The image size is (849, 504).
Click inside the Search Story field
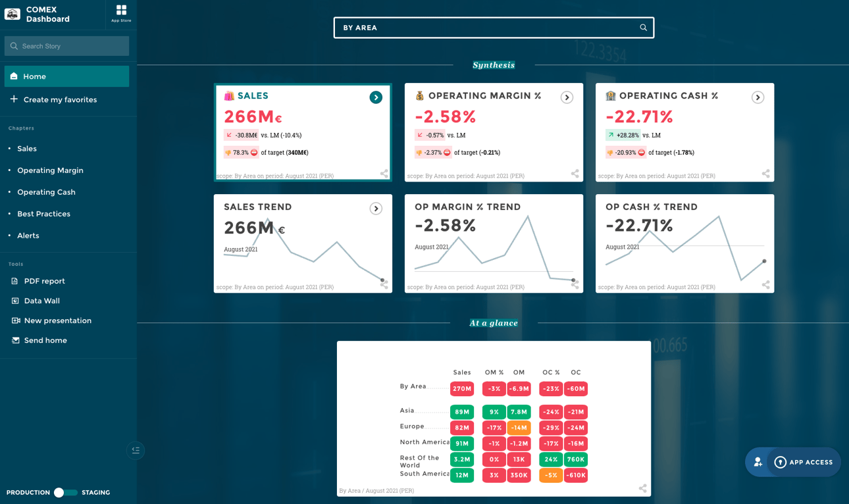coord(66,46)
